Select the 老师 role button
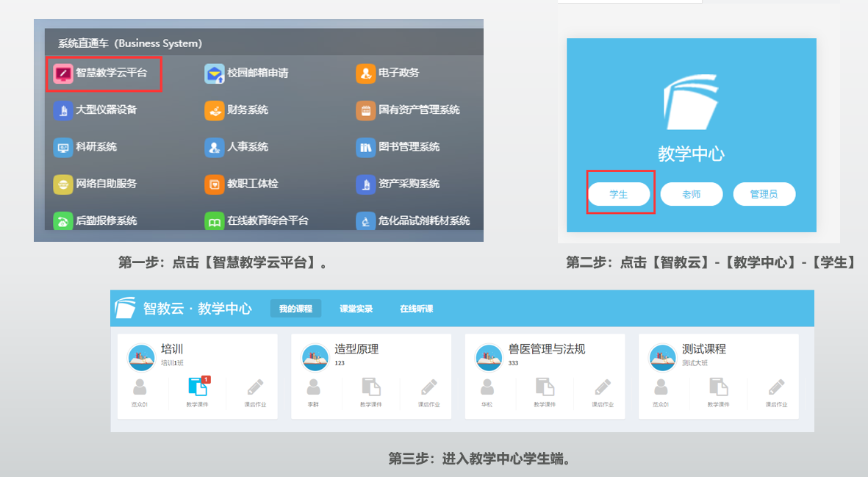This screenshot has width=868, height=477. click(x=692, y=194)
